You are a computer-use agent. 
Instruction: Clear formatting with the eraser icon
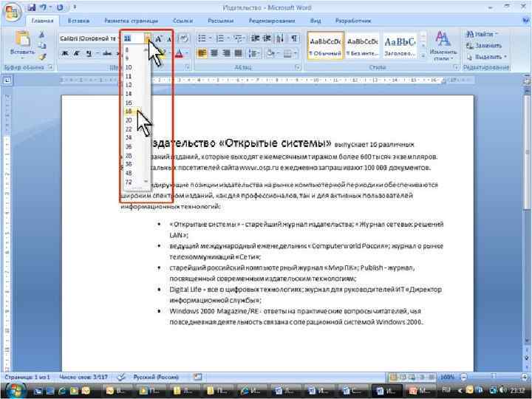click(x=183, y=38)
